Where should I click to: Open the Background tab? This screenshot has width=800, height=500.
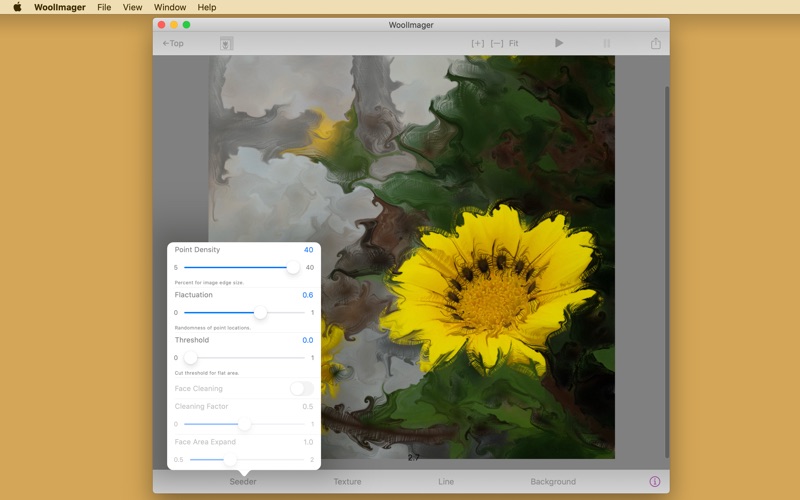click(x=553, y=482)
